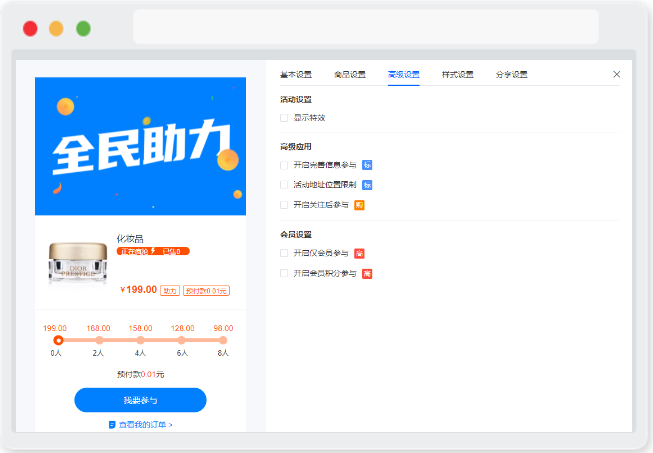Image resolution: width=653 pixels, height=453 pixels.
Task: Click the 会员设置 section heading
Action: (x=296, y=234)
